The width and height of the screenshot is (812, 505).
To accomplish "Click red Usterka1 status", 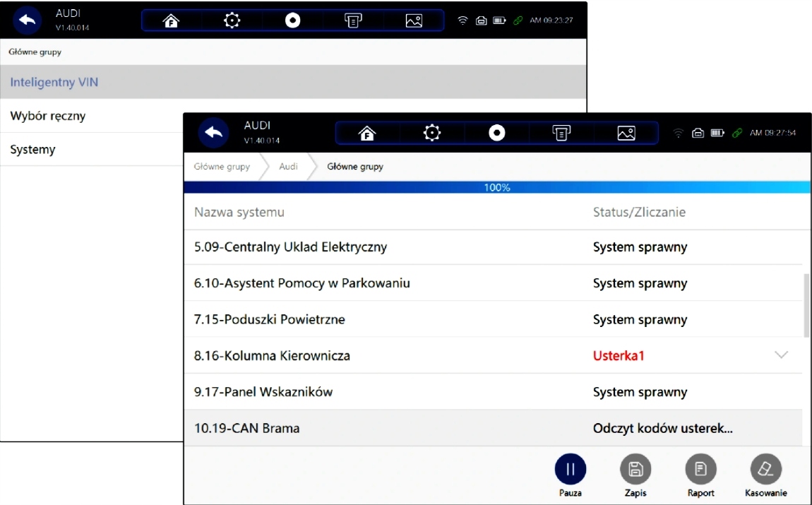I will 619,355.
